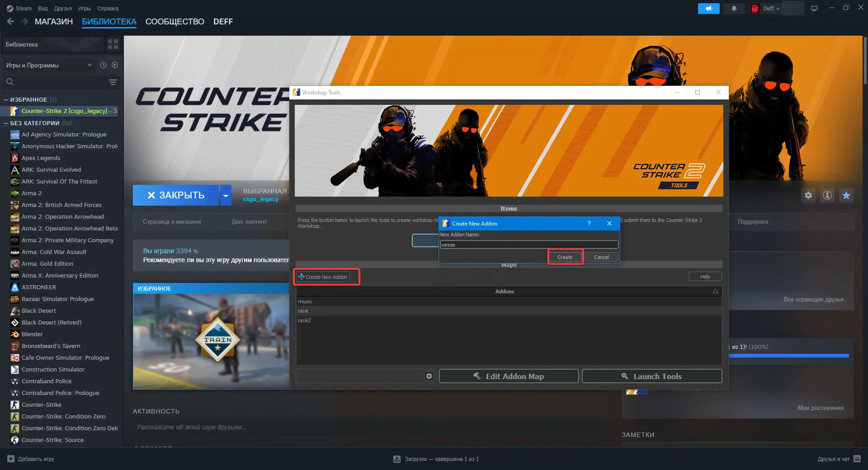The image size is (868, 470).
Task: Click the Create button in the dialog
Action: 565,257
